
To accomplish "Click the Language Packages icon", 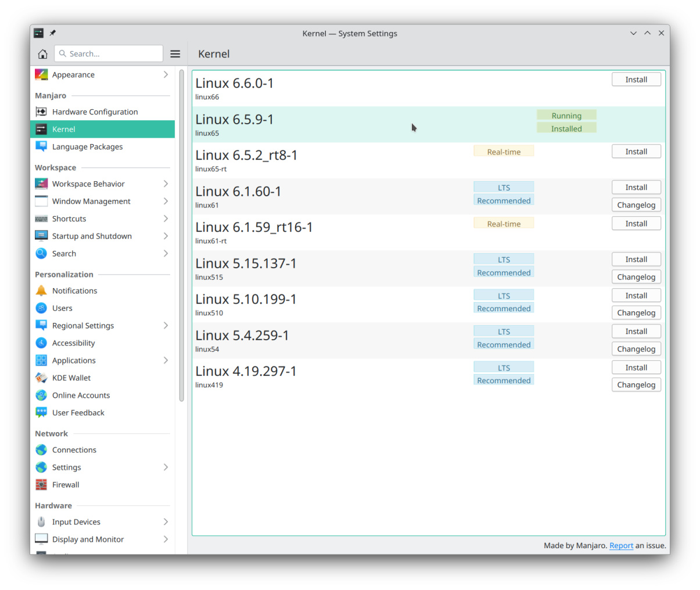I will (x=41, y=147).
